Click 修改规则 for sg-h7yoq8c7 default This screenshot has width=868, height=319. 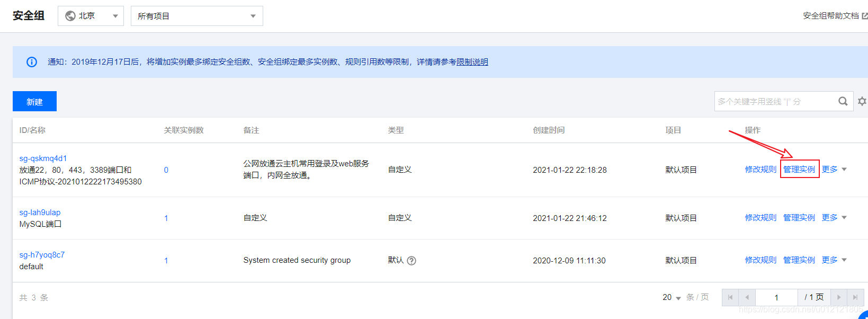(760, 260)
